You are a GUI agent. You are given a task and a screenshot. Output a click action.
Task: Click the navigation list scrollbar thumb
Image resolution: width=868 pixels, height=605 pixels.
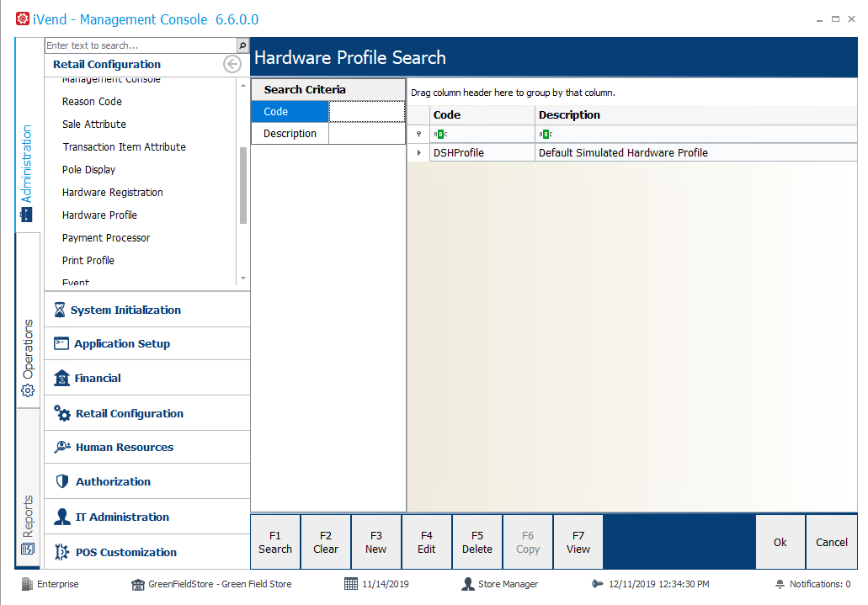tap(243, 185)
